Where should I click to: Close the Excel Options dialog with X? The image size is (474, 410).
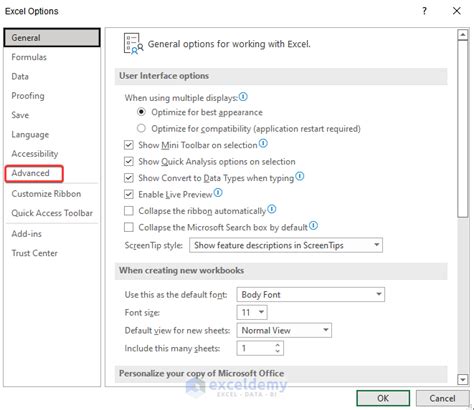click(x=457, y=11)
